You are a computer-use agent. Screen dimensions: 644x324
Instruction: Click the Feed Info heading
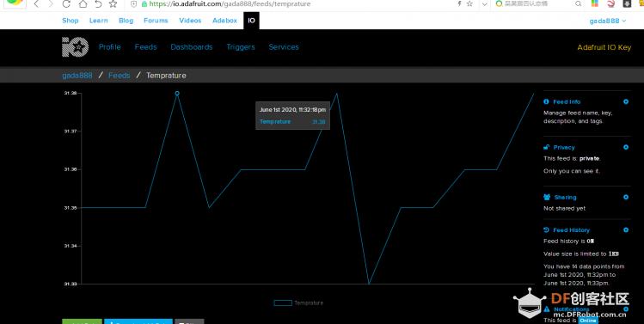(567, 101)
